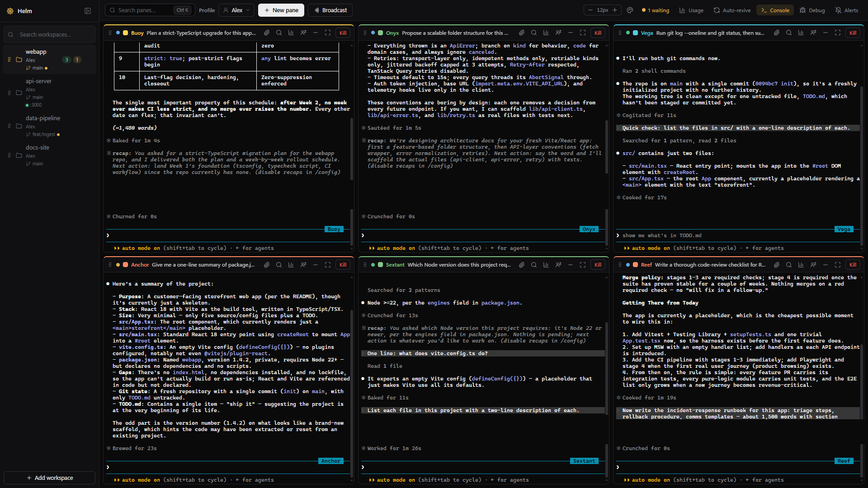Open the profile-switch icon in Sextant pane
The image size is (868, 488).
pos(558,265)
